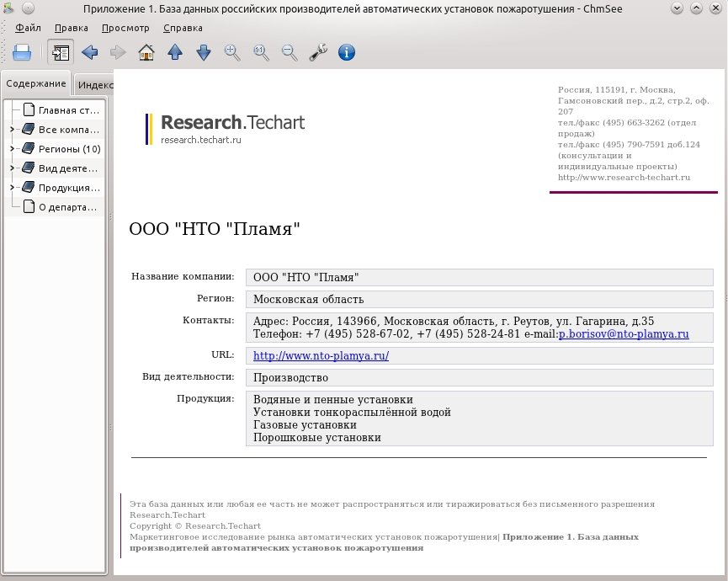Click the Водяные и пенные установки line
728x581 pixels.
(333, 399)
